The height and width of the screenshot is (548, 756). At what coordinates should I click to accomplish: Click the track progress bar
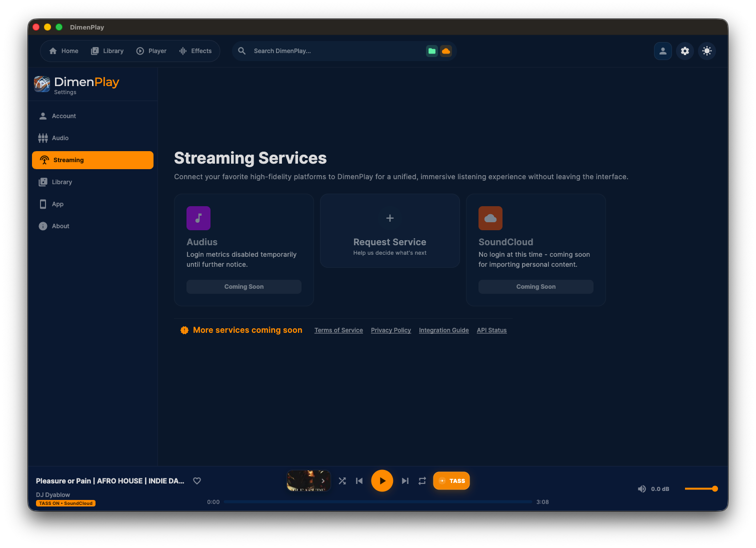click(378, 501)
